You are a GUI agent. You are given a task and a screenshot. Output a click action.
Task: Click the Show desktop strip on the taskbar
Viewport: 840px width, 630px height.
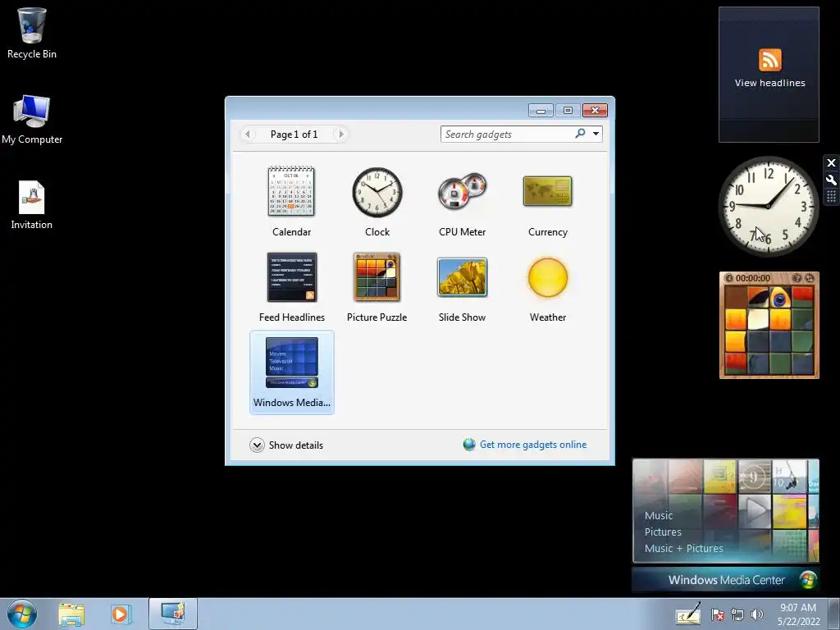(x=834, y=614)
